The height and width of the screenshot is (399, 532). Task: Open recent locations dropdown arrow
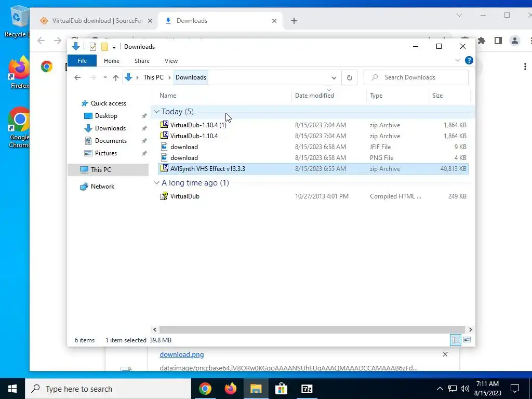point(105,77)
